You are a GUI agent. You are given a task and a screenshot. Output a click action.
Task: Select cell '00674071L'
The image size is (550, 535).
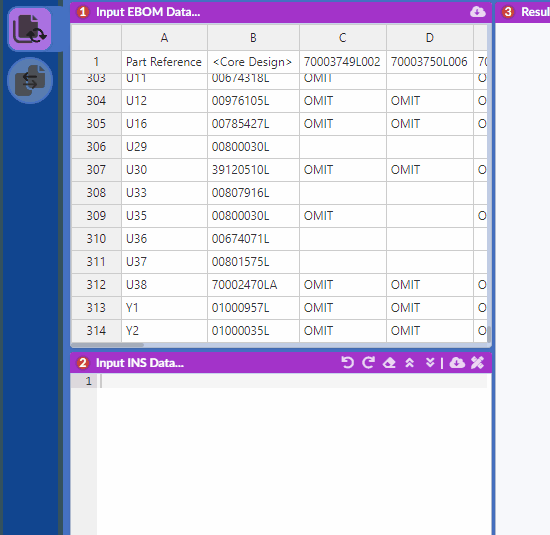pyautogui.click(x=253, y=239)
